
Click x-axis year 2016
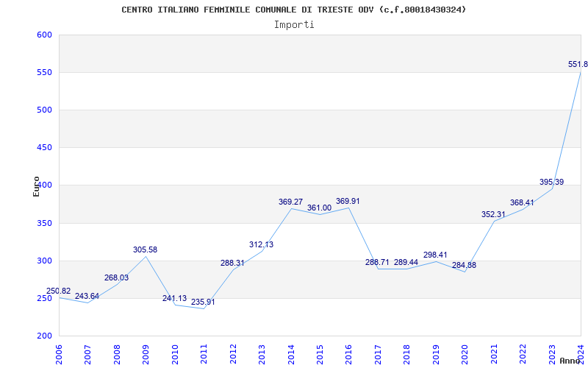(x=348, y=354)
